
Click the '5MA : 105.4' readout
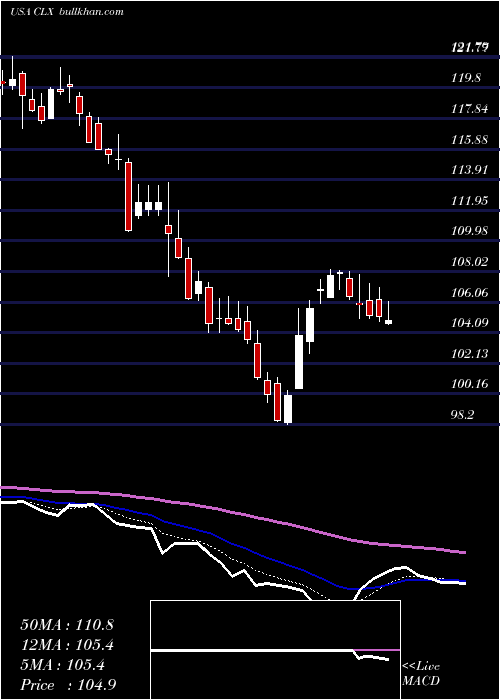(x=62, y=665)
